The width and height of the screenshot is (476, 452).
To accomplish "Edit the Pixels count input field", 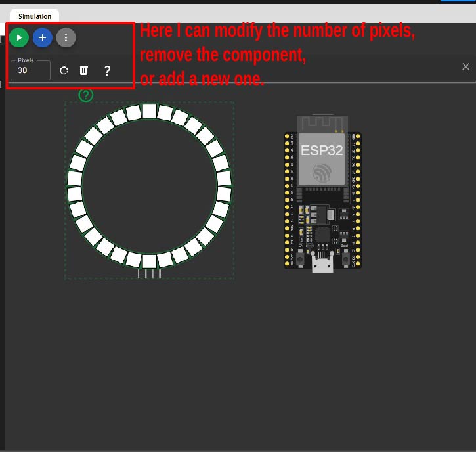I will pyautogui.click(x=30, y=70).
